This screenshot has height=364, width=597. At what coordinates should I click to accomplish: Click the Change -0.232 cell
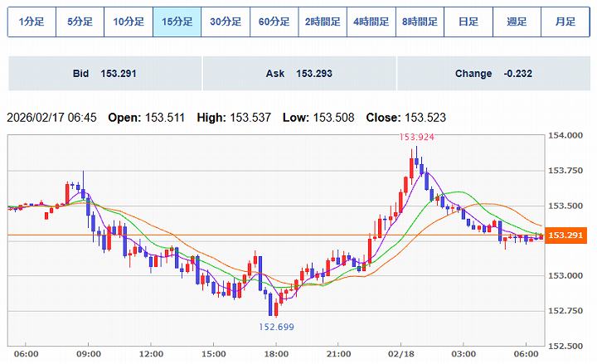point(493,74)
